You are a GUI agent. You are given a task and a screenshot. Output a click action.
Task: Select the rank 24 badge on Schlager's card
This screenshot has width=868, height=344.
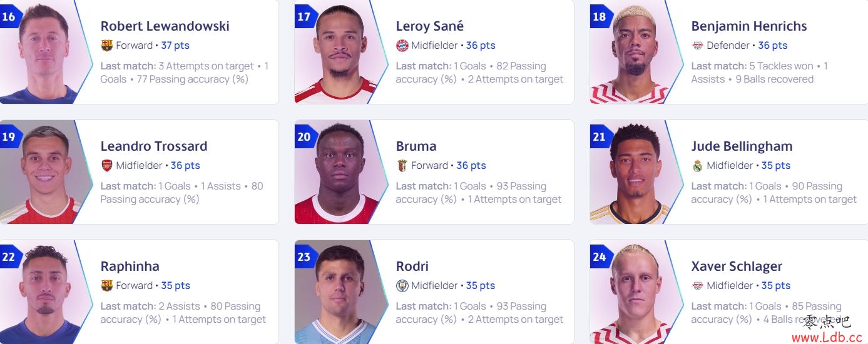[x=600, y=256]
